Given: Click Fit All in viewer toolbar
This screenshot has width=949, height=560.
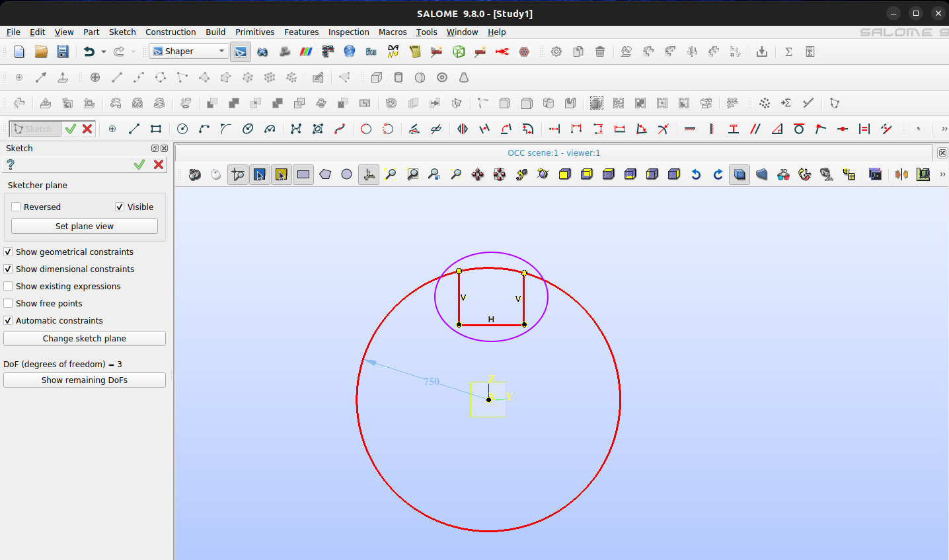Looking at the screenshot, I should click(x=391, y=174).
